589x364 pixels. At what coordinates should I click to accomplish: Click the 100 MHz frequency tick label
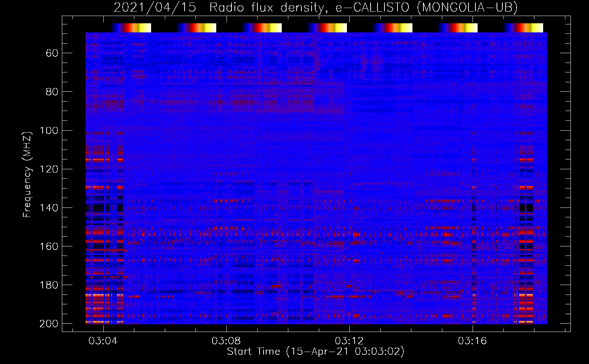pyautogui.click(x=49, y=131)
